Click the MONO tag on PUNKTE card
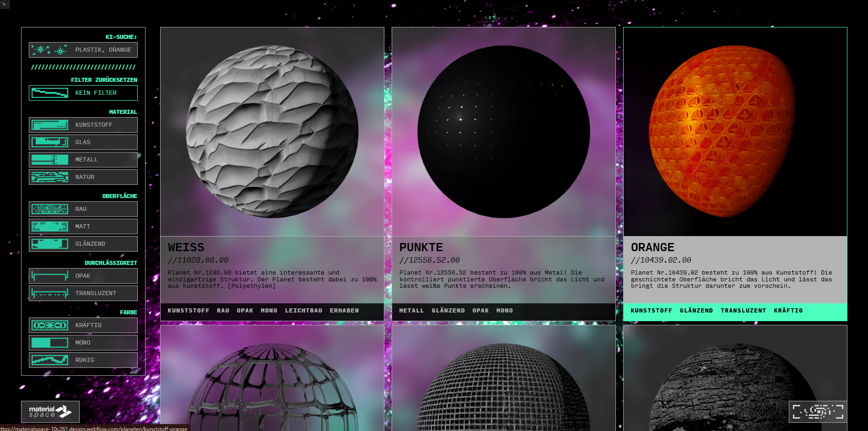The width and height of the screenshot is (868, 431). [504, 311]
